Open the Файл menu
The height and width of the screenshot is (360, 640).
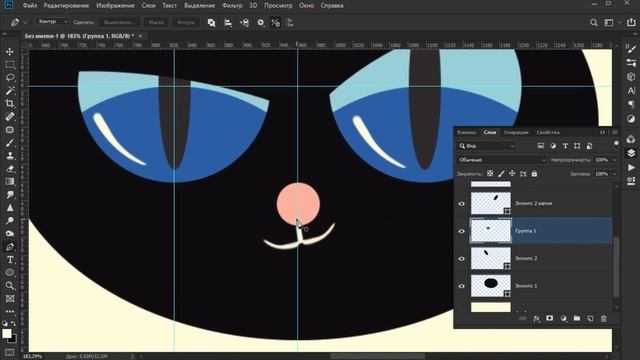tap(30, 6)
